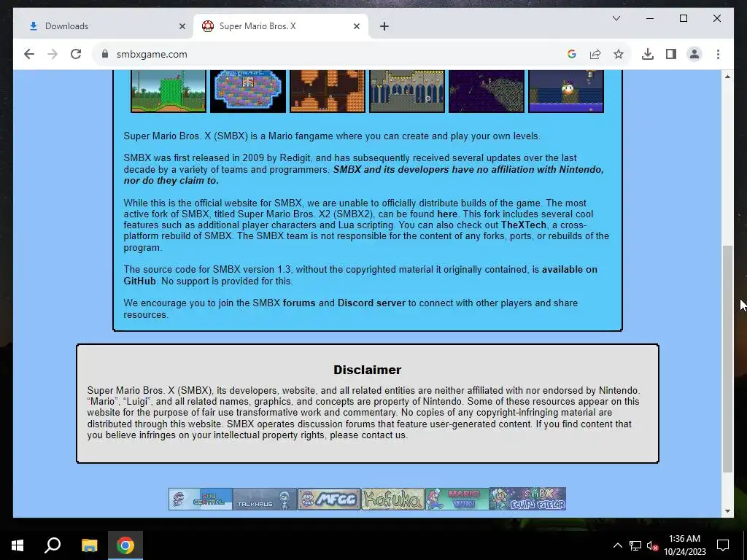This screenshot has height=560, width=747.
Task: Click the SMW Central affiliate banner
Action: click(x=201, y=499)
